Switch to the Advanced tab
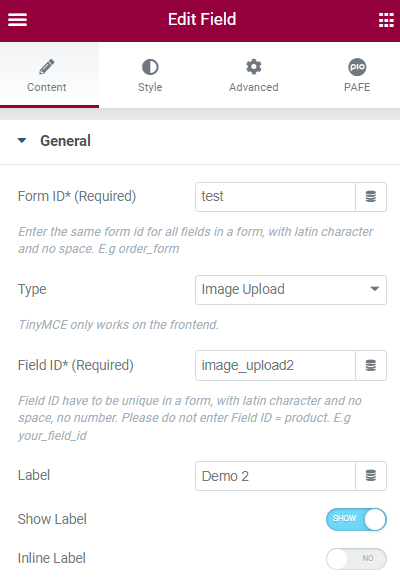 254,75
